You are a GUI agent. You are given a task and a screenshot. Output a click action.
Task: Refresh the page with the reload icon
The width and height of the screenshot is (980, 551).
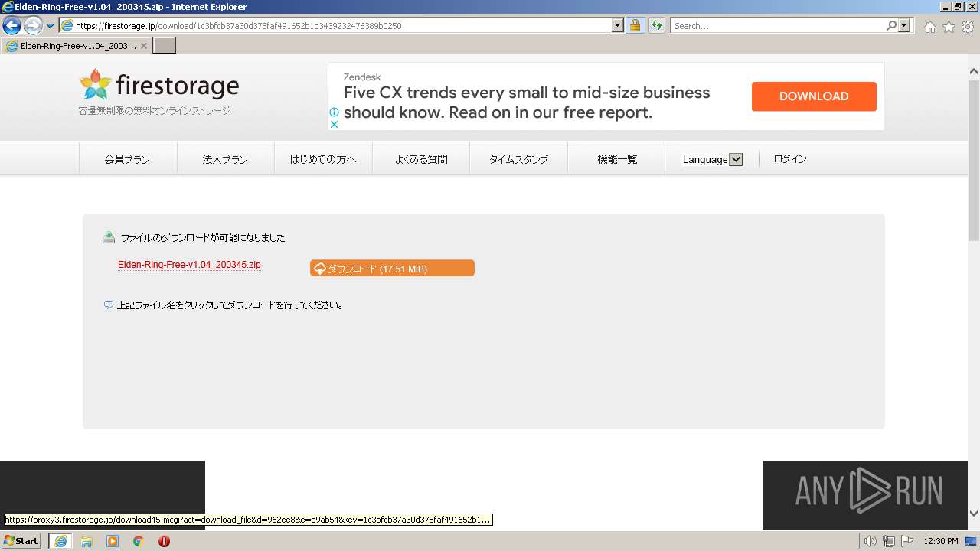(657, 26)
